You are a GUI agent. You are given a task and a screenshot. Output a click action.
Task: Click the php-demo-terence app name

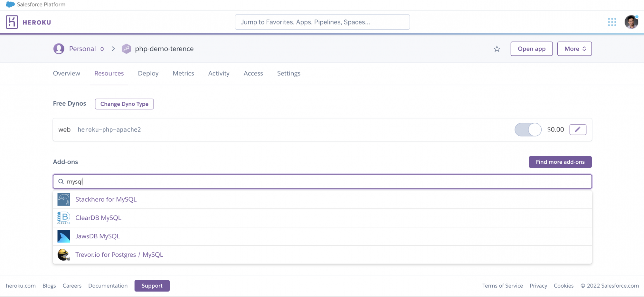pos(164,49)
